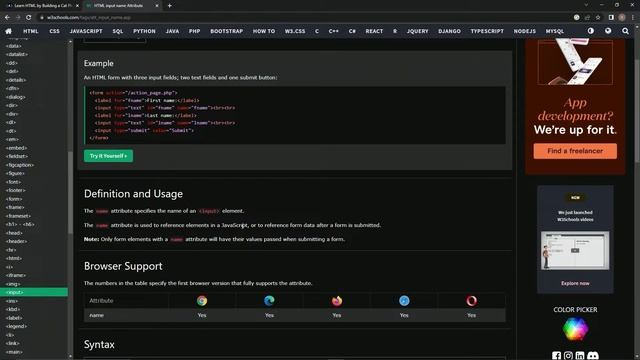Open the DJANGO tutorial in navbar
The height and width of the screenshot is (360, 640).
pyautogui.click(x=449, y=31)
